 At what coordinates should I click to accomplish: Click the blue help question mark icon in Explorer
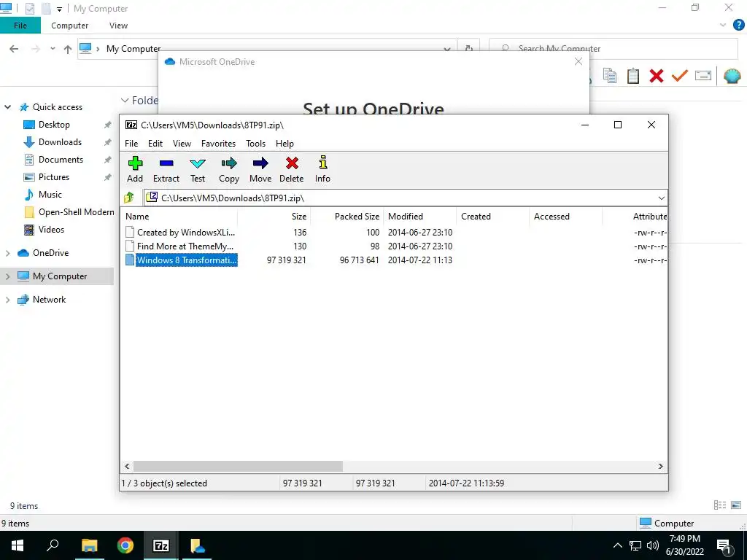738,26
